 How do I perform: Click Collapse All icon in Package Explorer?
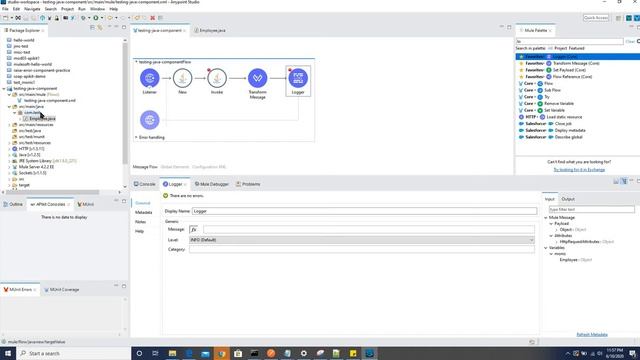[92, 28]
